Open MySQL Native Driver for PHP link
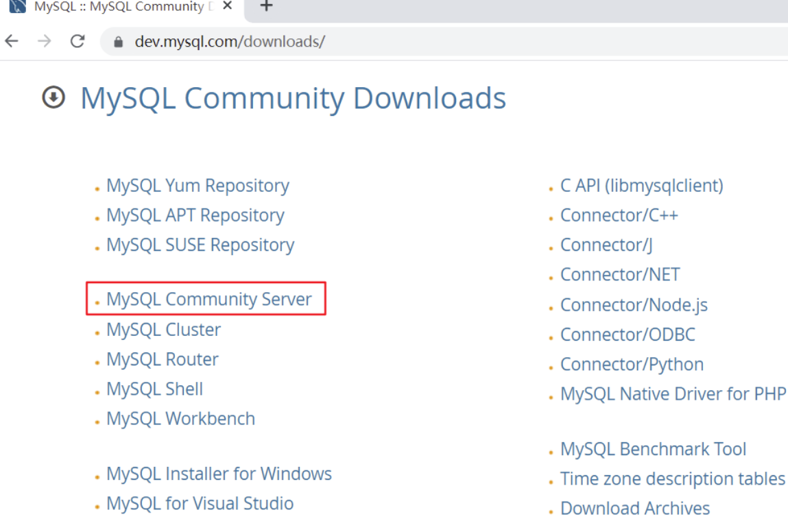 click(x=673, y=394)
